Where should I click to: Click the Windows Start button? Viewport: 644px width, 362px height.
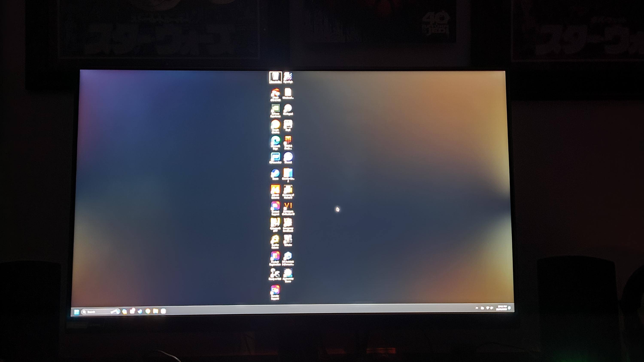tap(77, 312)
